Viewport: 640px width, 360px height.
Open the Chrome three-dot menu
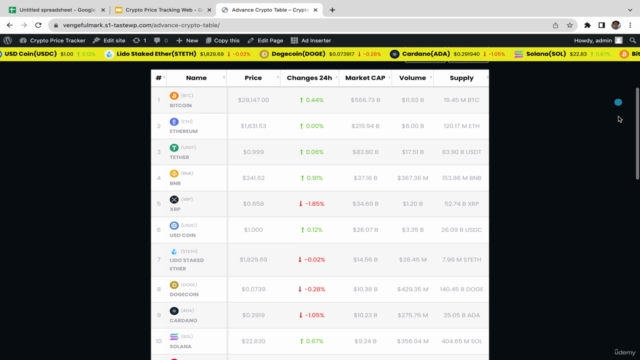630,25
